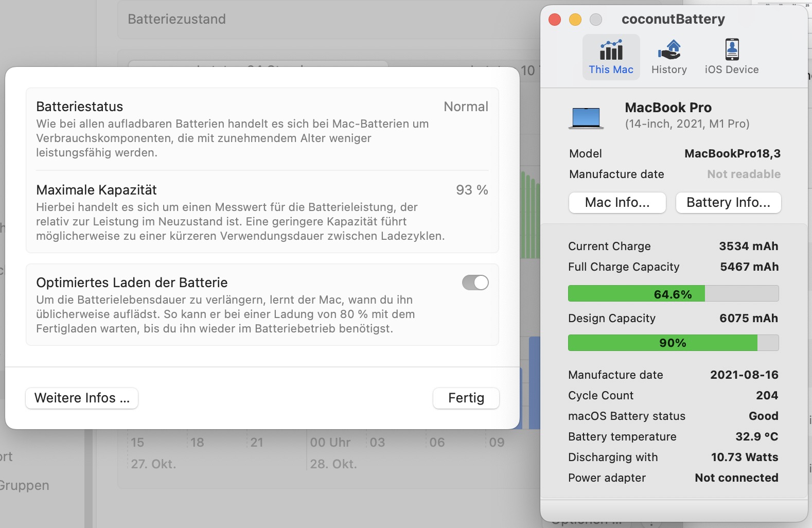
Task: Click the Optimiertes Laden der Batterie label
Action: (132, 283)
